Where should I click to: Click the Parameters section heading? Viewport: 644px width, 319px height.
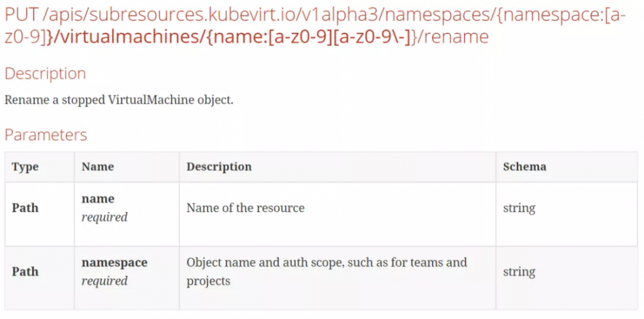(45, 135)
